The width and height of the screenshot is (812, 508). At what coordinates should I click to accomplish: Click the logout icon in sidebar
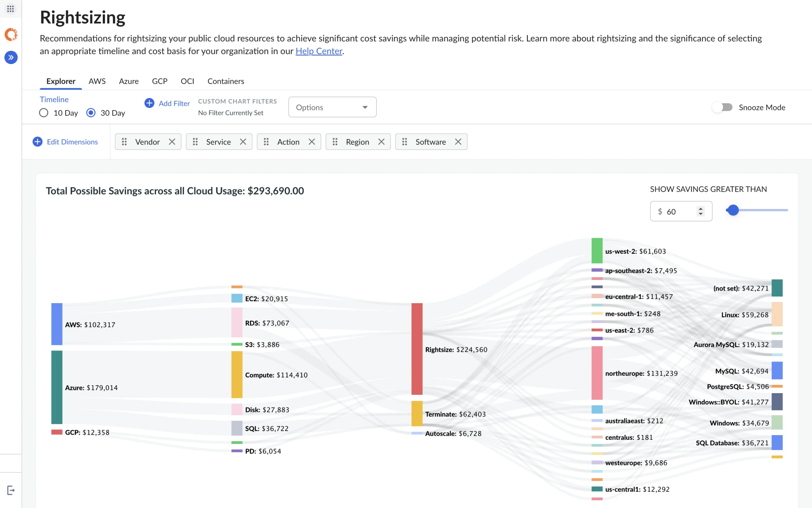pyautogui.click(x=11, y=490)
